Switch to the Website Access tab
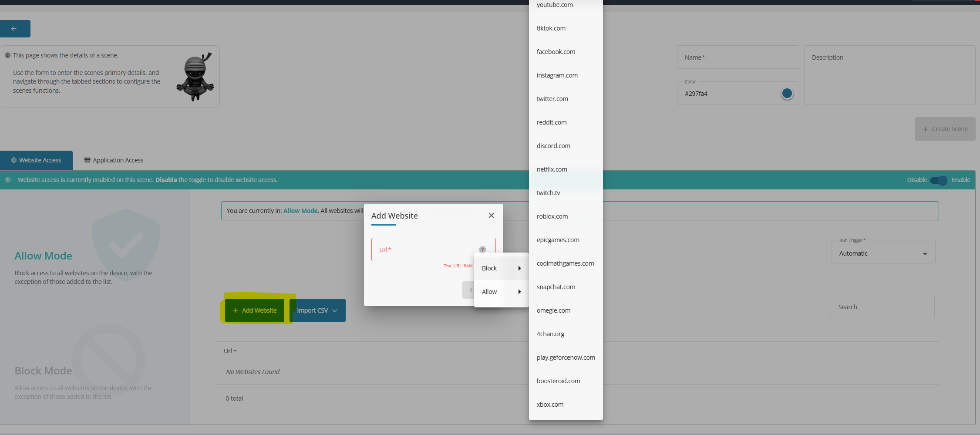The height and width of the screenshot is (435, 980). pos(36,160)
